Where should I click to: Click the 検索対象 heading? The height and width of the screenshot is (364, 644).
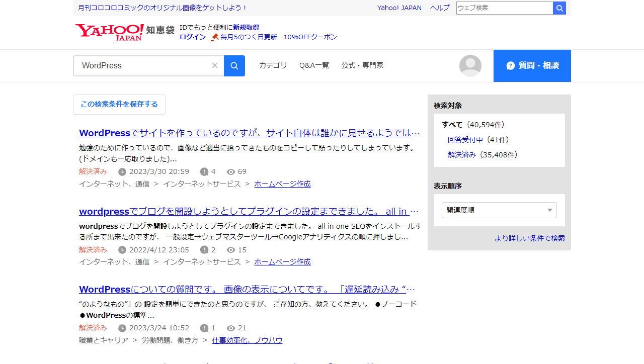[x=448, y=106]
